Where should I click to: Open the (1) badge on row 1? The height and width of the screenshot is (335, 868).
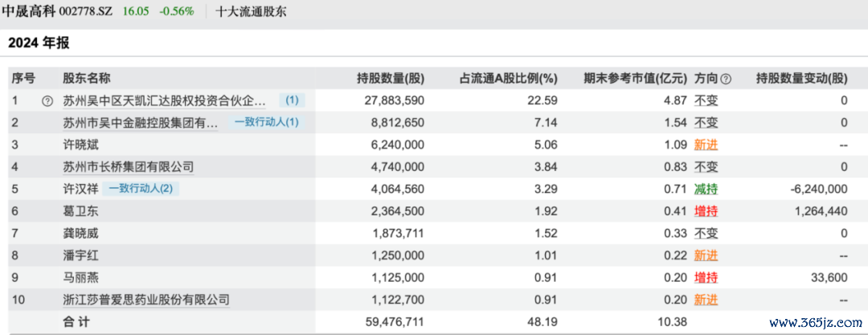tap(292, 101)
